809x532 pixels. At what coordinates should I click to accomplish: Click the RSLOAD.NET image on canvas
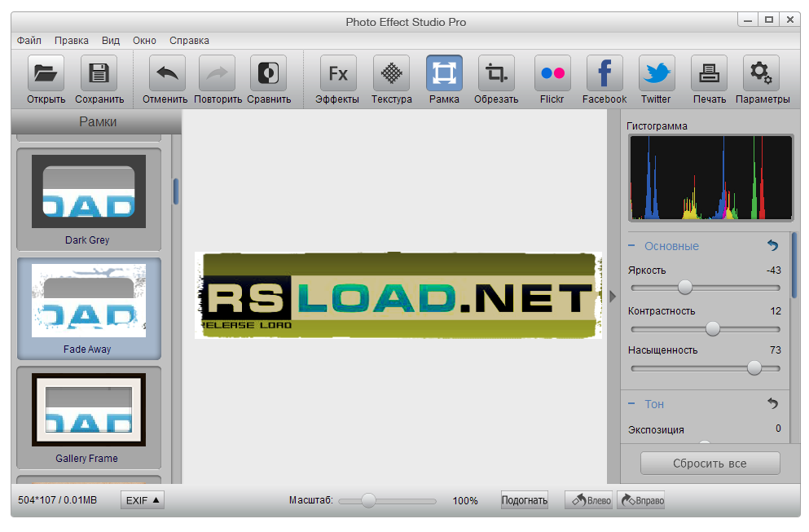click(x=398, y=295)
